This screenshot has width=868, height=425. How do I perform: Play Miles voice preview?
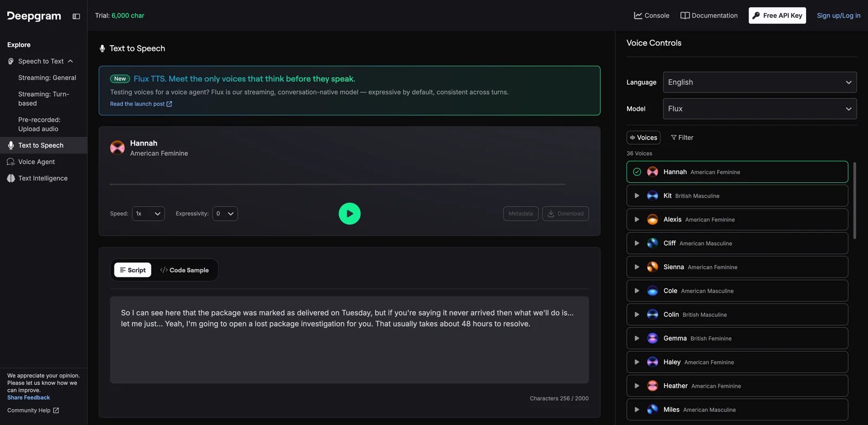637,410
